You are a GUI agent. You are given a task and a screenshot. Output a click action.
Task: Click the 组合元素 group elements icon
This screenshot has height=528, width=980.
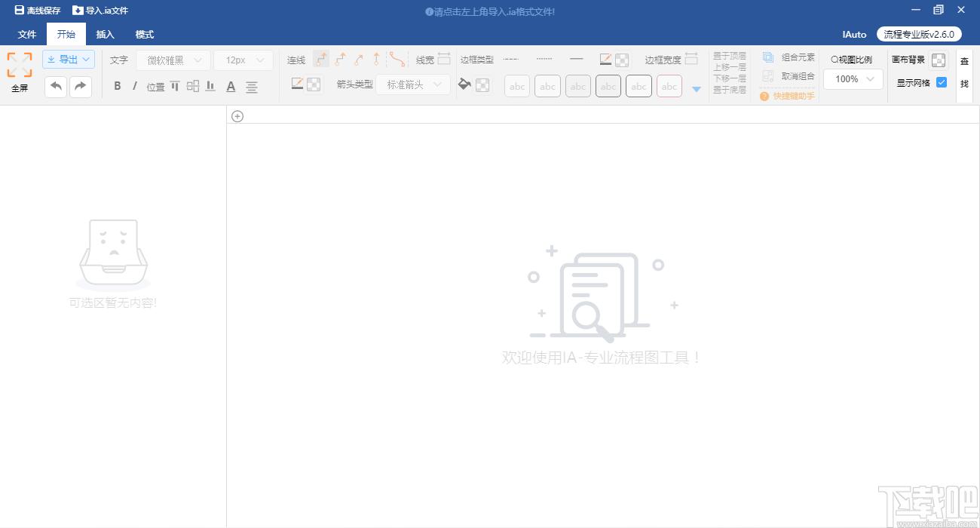tap(768, 57)
